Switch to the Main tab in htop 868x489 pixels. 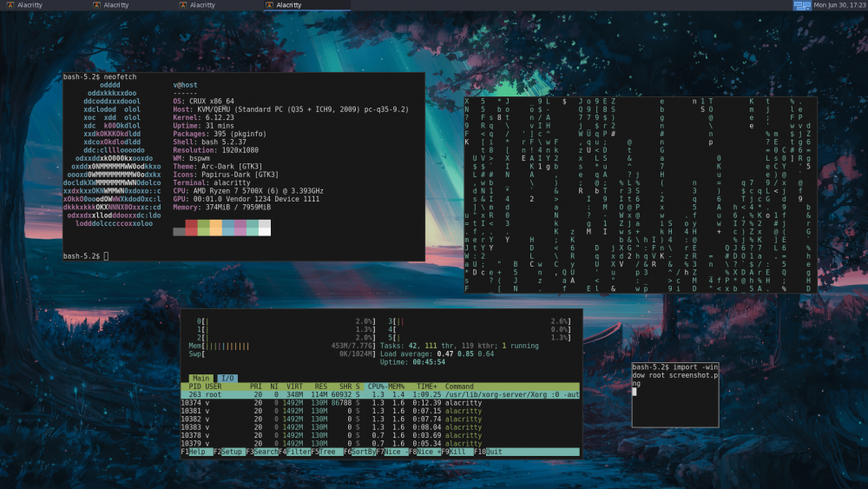[201, 378]
